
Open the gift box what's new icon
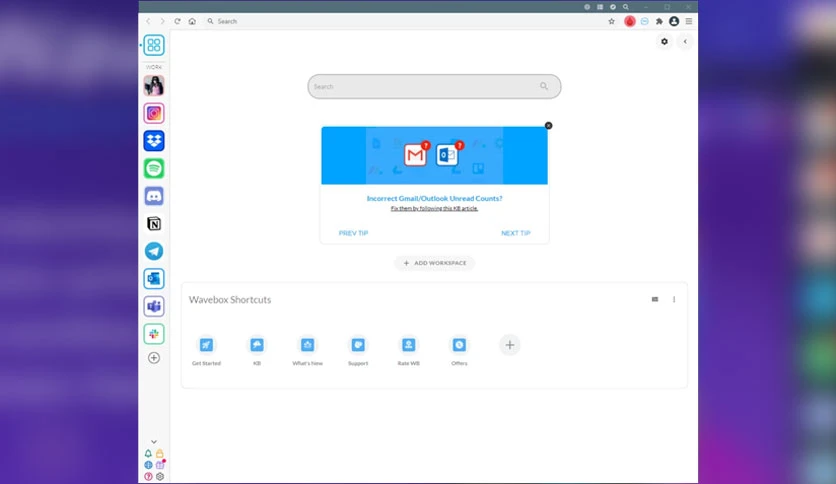click(x=160, y=464)
